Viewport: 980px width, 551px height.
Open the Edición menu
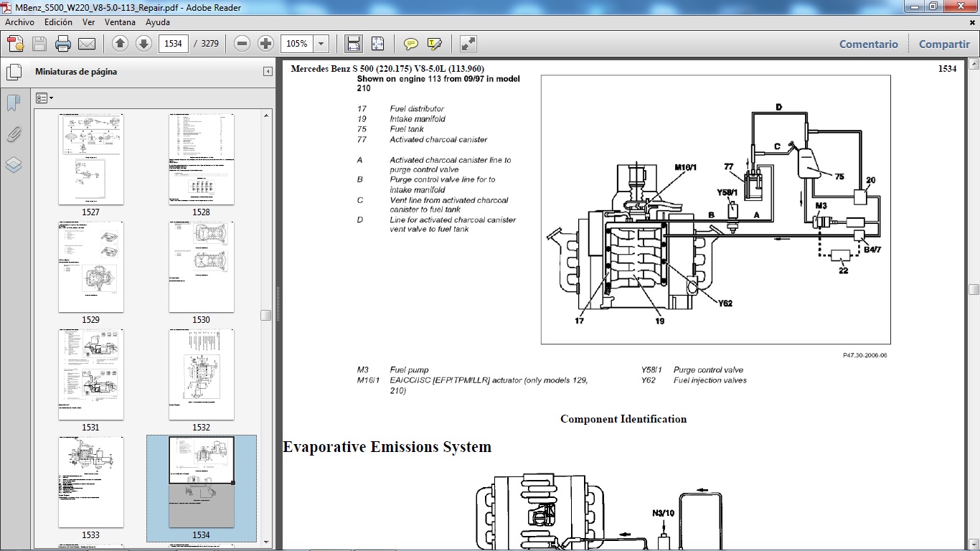pos(58,22)
